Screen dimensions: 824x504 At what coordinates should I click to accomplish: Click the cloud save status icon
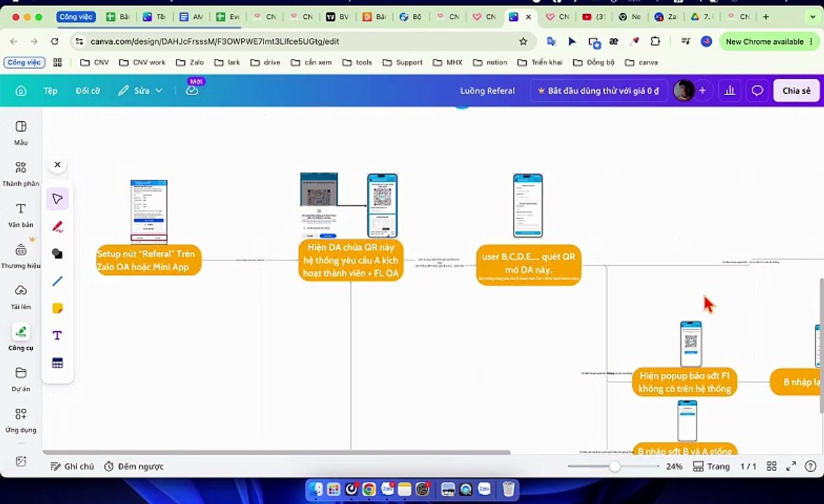coord(192,91)
